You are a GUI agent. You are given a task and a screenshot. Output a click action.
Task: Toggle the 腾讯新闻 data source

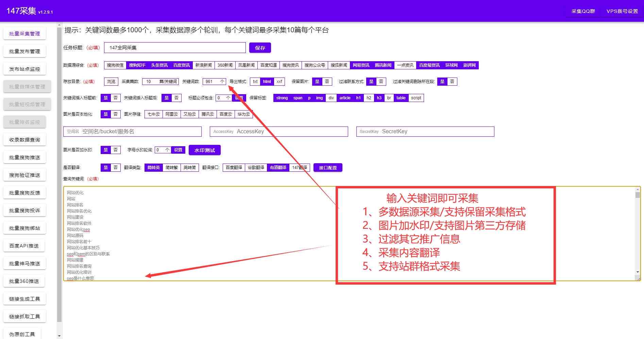(x=383, y=65)
